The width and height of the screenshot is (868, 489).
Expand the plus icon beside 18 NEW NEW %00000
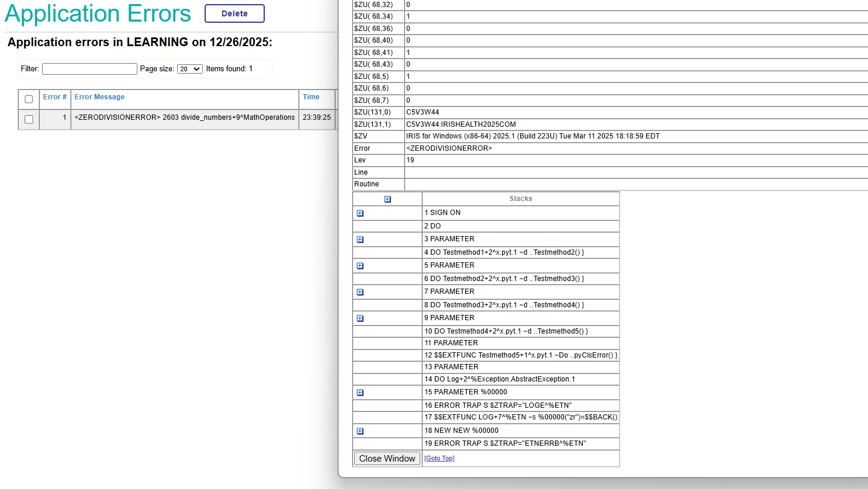pyautogui.click(x=360, y=431)
